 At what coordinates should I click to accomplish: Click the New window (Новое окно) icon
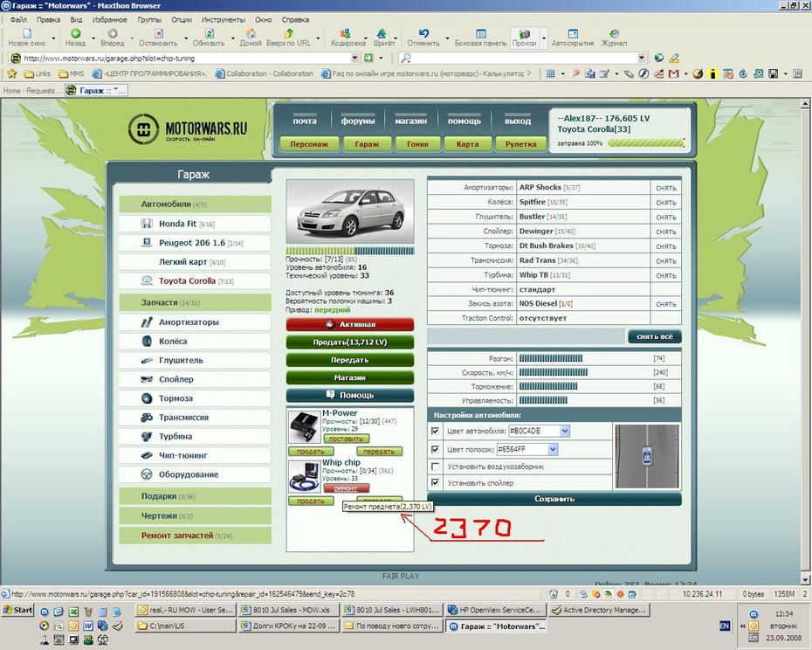[x=27, y=33]
